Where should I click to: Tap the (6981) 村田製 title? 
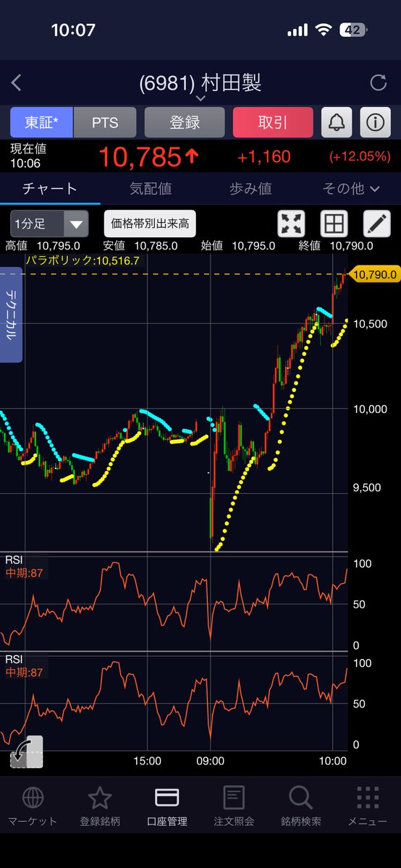[x=200, y=82]
